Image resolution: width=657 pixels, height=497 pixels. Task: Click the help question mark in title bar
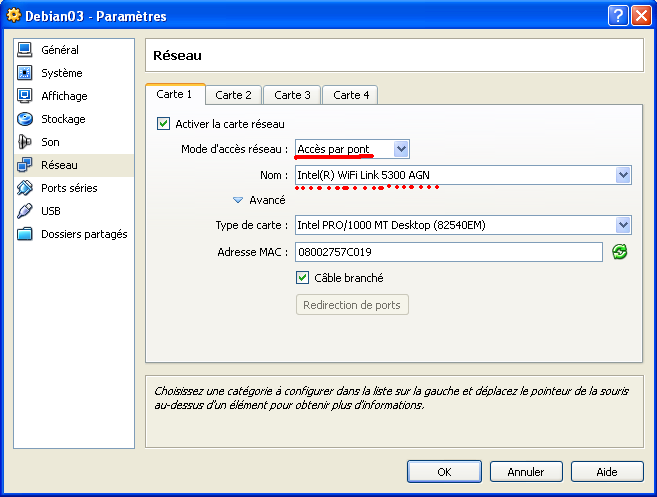(618, 16)
